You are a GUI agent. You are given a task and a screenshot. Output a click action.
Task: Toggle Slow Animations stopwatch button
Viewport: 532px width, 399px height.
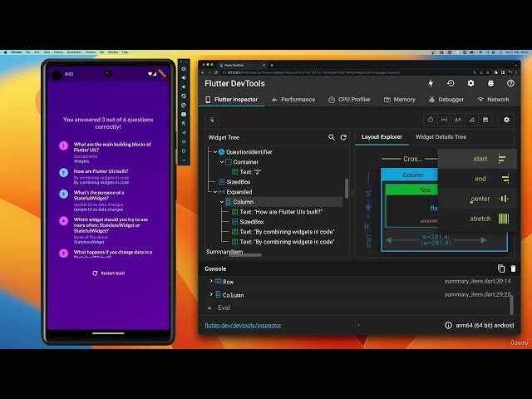431,120
